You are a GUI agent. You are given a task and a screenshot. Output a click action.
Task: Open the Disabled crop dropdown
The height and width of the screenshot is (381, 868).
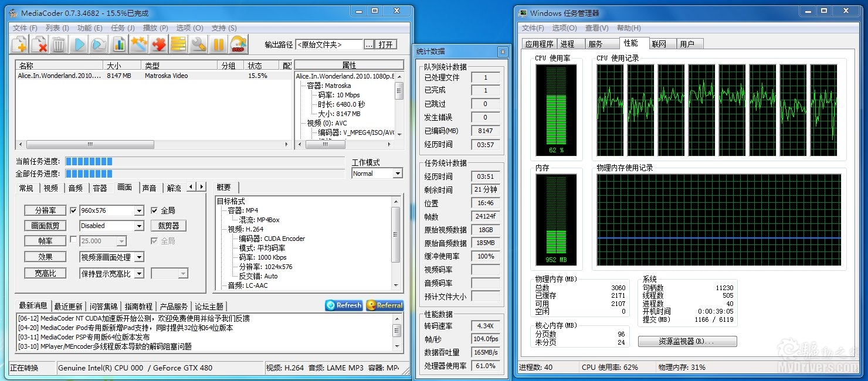139,226
